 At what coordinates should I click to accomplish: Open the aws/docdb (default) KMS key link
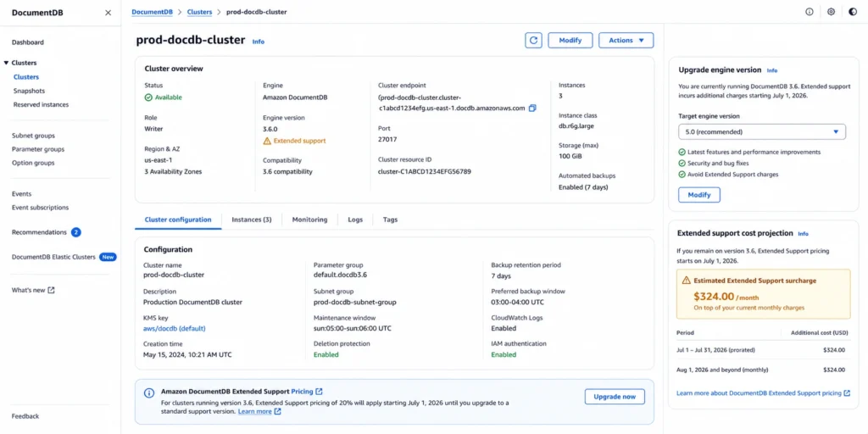point(175,328)
